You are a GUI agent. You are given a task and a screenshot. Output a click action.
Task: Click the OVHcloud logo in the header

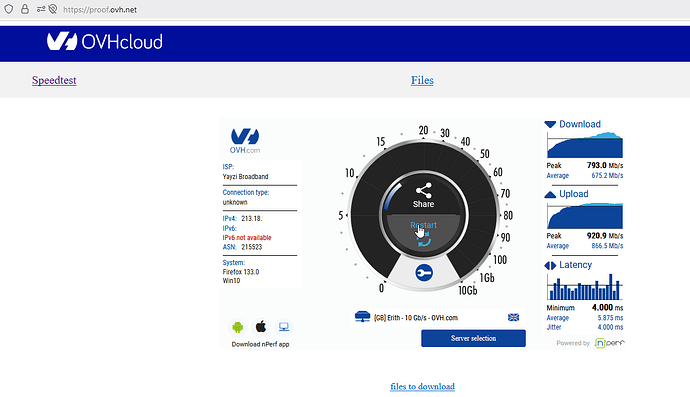click(x=105, y=41)
